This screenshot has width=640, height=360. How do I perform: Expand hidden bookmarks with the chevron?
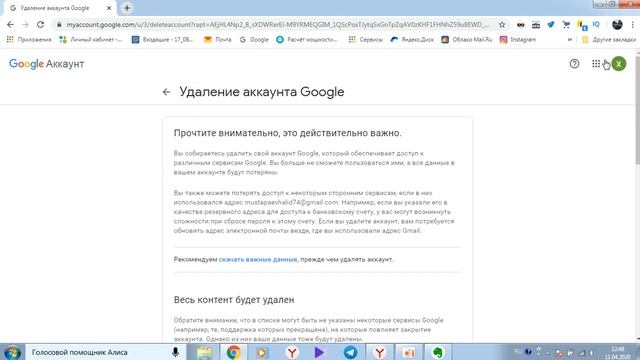click(x=570, y=40)
